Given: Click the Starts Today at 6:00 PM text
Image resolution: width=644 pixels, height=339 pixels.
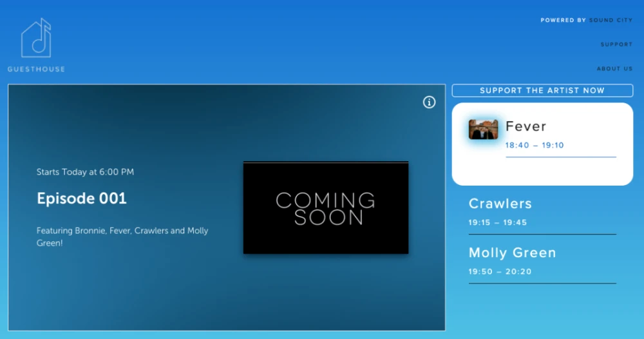Looking at the screenshot, I should pos(85,172).
